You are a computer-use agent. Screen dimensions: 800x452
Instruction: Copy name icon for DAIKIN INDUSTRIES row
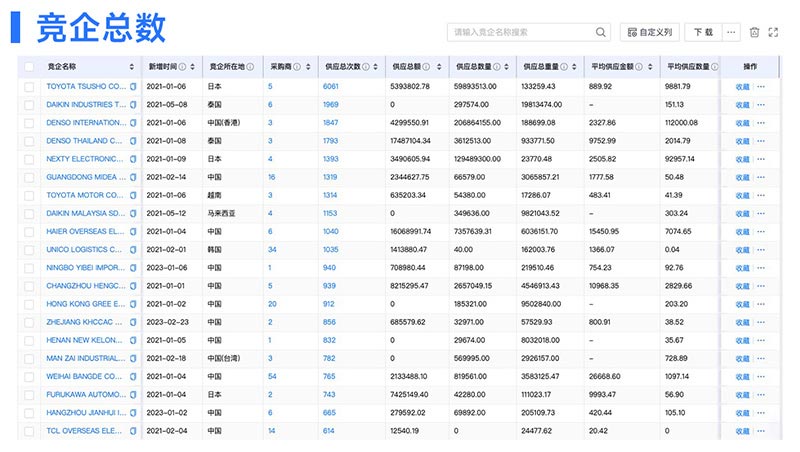pyautogui.click(x=133, y=105)
